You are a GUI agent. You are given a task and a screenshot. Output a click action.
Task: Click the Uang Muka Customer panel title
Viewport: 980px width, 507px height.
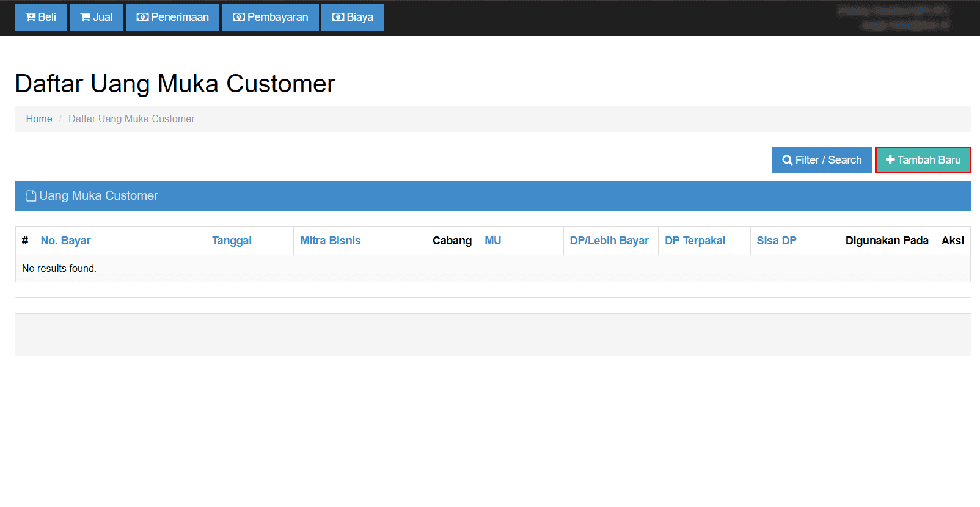click(x=98, y=195)
